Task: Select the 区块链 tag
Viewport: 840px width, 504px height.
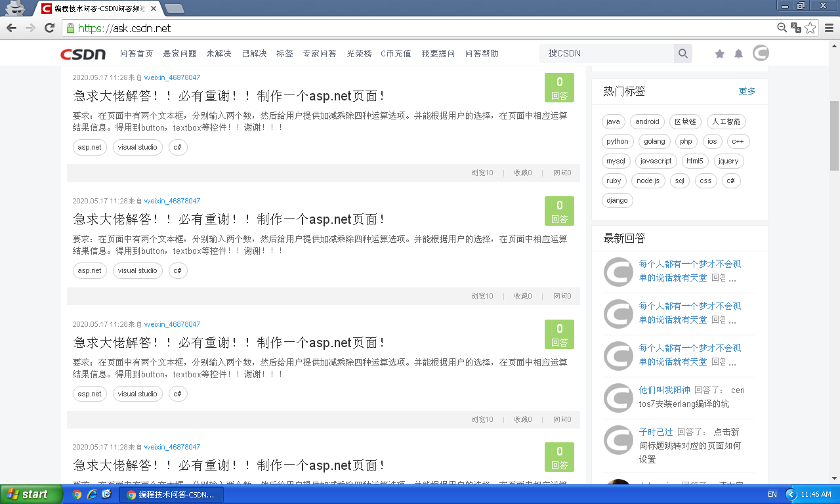Action: tap(686, 121)
